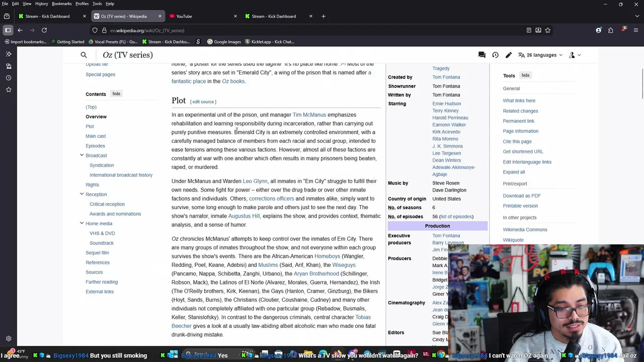Image resolution: width=644 pixels, height=362 pixels.
Task: Collapse the Home media contents section
Action: click(82, 223)
